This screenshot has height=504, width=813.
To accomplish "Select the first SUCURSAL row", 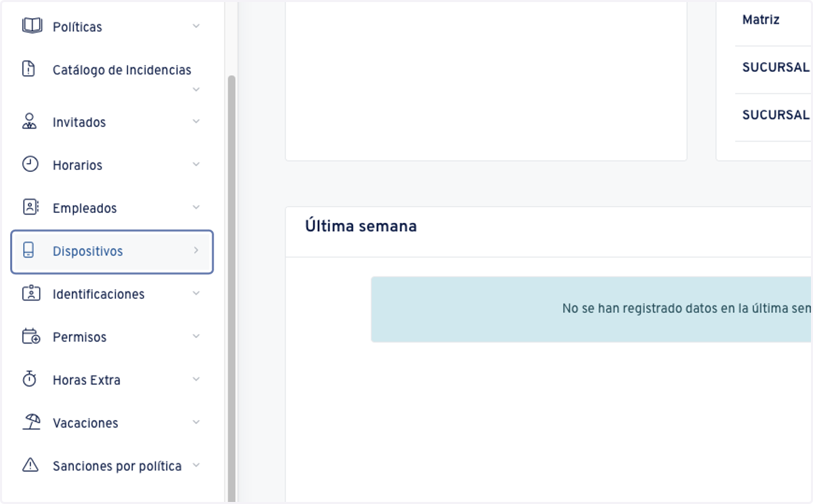I will click(x=774, y=70).
